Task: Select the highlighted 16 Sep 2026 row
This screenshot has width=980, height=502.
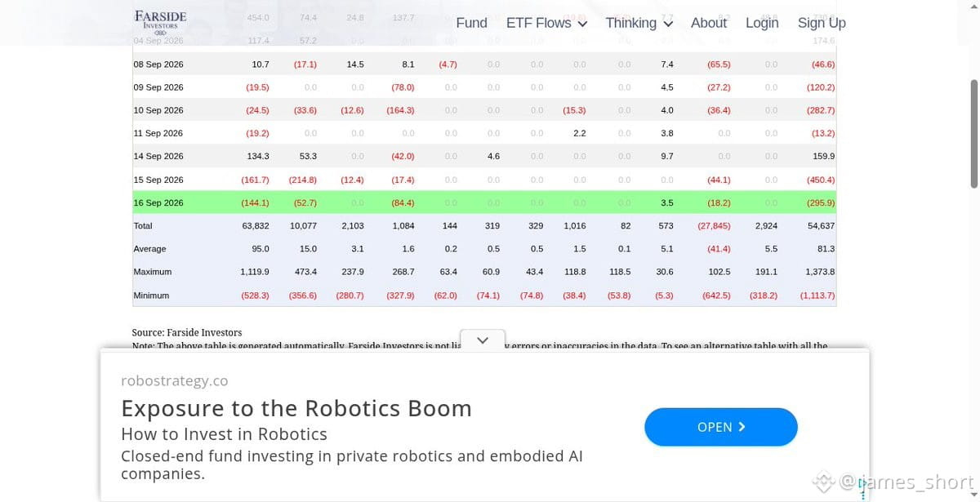Action: coord(484,202)
